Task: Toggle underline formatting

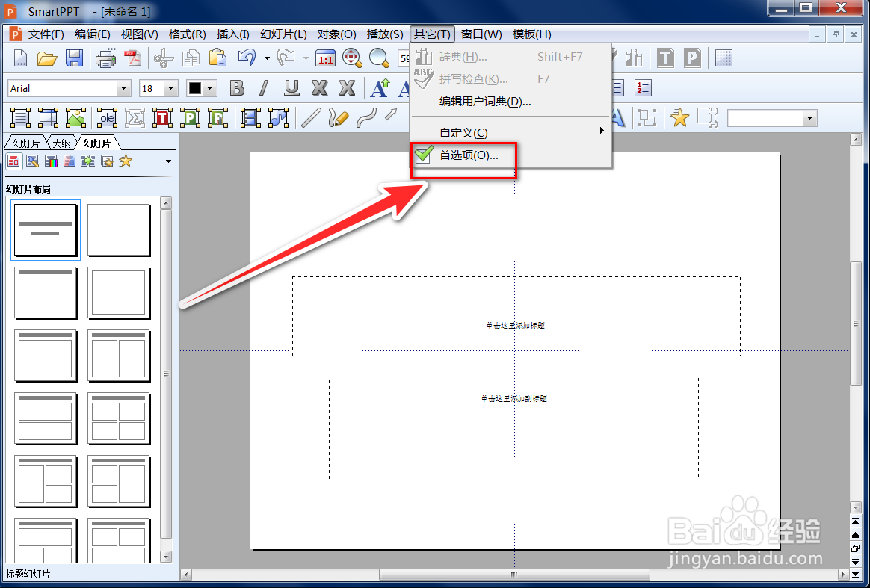Action: coord(291,87)
